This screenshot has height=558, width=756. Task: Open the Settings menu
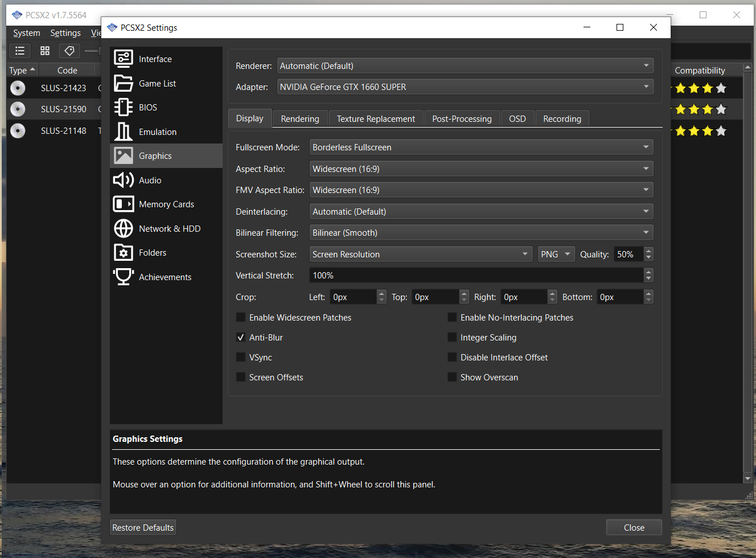(65, 32)
